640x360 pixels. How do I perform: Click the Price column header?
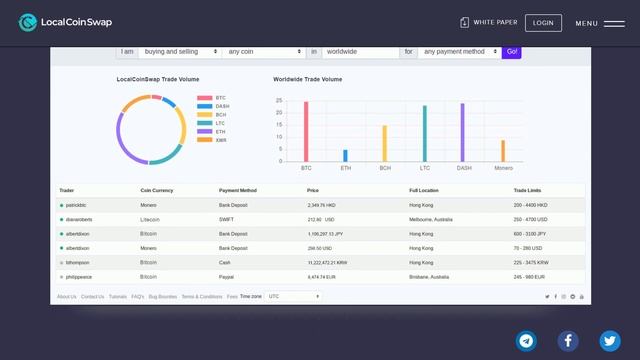pos(313,191)
